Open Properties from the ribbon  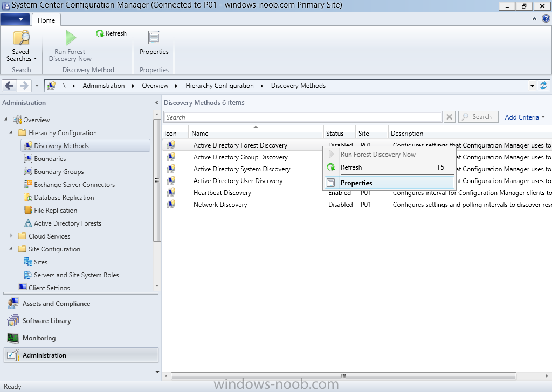tap(154, 43)
